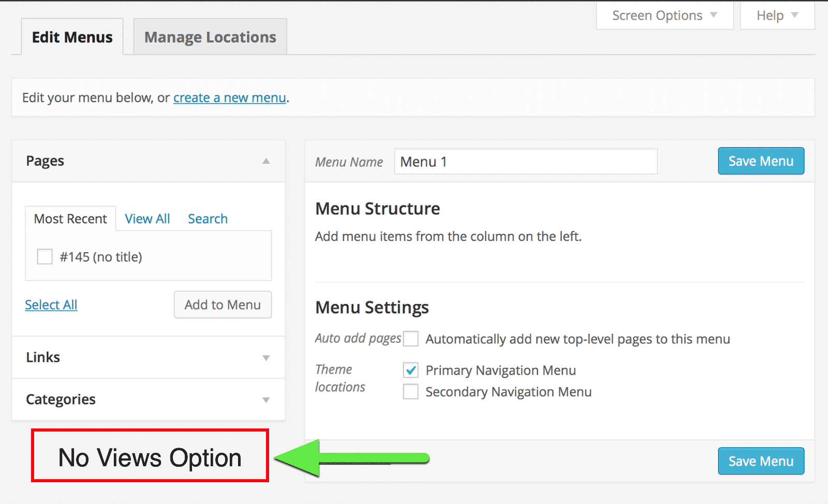Expand the Categories panel
Viewport: 828px width, 504px height.
coord(149,399)
